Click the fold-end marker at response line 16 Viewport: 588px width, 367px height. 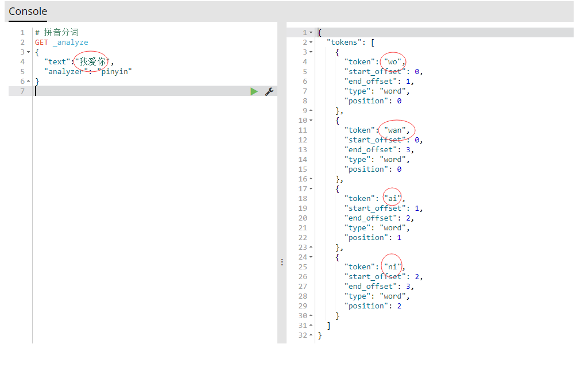pyautogui.click(x=311, y=179)
